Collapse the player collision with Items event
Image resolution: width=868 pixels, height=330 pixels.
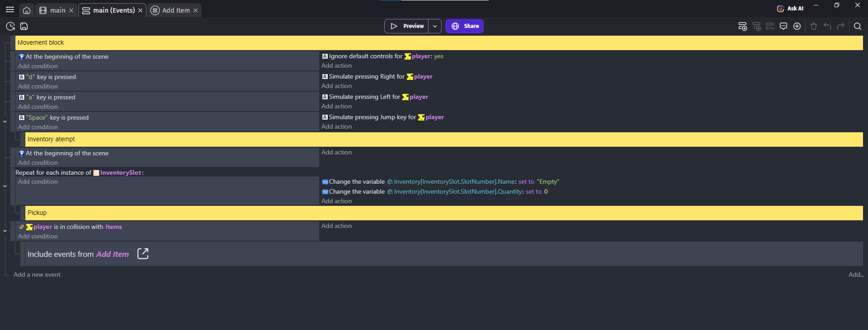coord(5,231)
